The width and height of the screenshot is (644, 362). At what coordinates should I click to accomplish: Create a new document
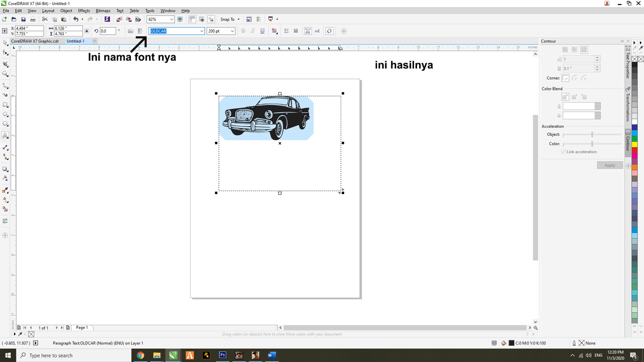pos(5,19)
